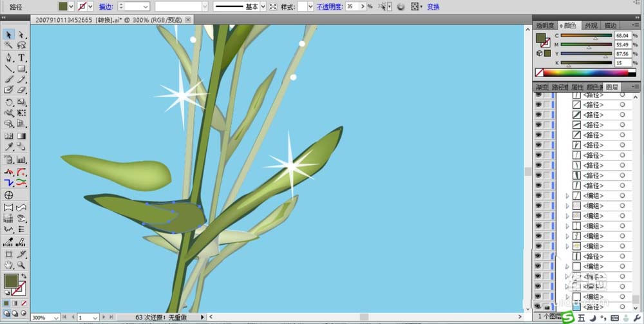Click the 描边 link in control bar

click(106, 7)
